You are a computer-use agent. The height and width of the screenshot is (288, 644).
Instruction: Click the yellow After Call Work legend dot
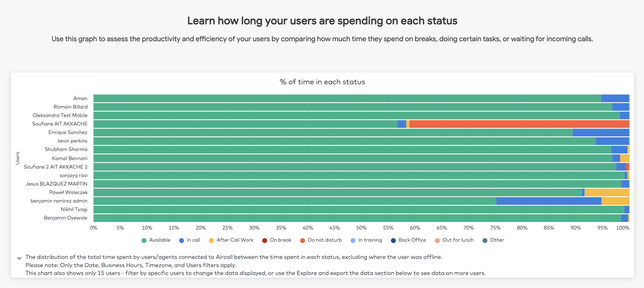[x=212, y=240]
